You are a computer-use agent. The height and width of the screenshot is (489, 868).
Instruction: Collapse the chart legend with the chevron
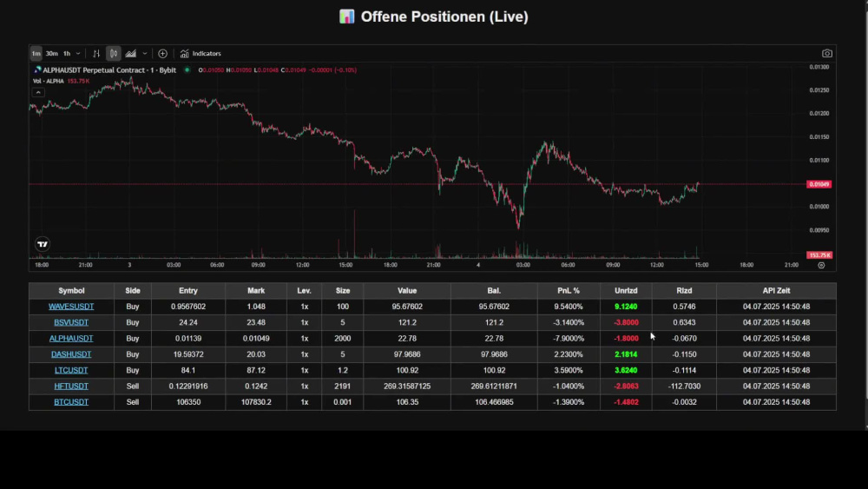pos(38,92)
